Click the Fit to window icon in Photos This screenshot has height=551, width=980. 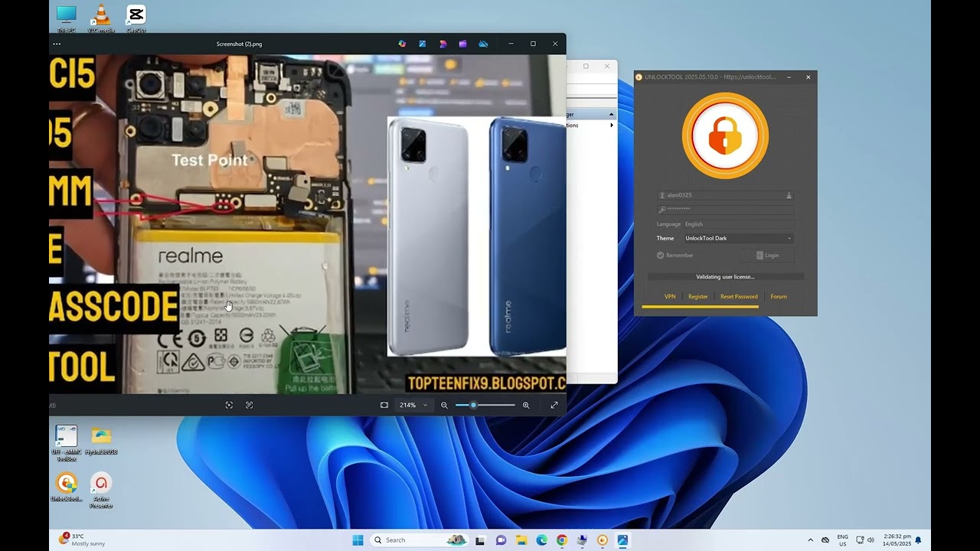[x=384, y=405]
